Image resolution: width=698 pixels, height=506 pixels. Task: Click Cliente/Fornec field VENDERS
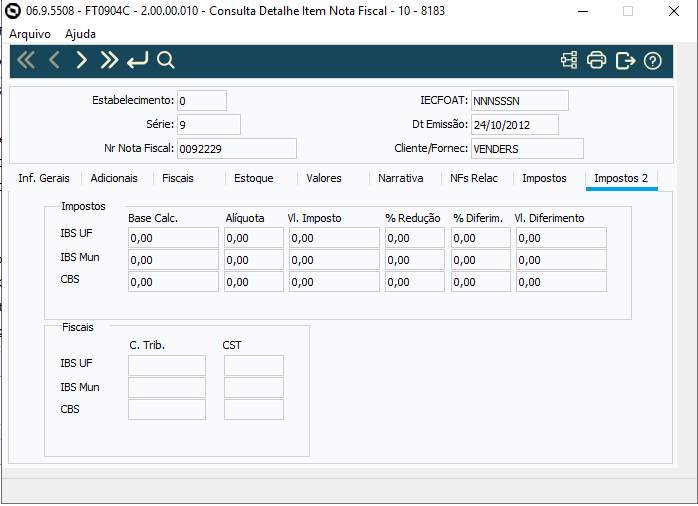[x=527, y=149]
